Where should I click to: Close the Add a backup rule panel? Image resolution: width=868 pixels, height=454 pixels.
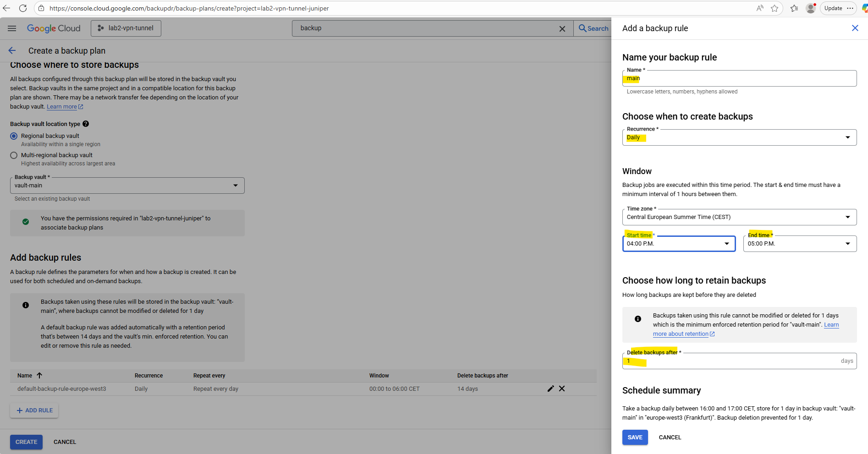point(855,28)
